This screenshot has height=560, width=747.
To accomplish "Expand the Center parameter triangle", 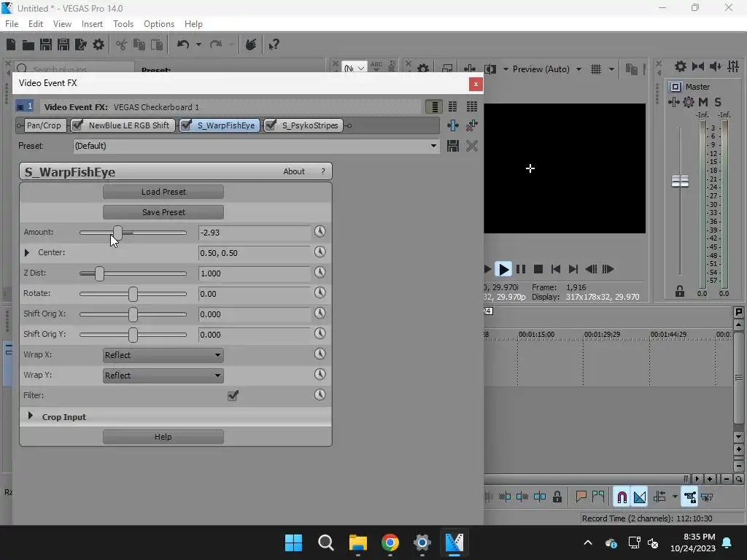I will click(x=27, y=252).
